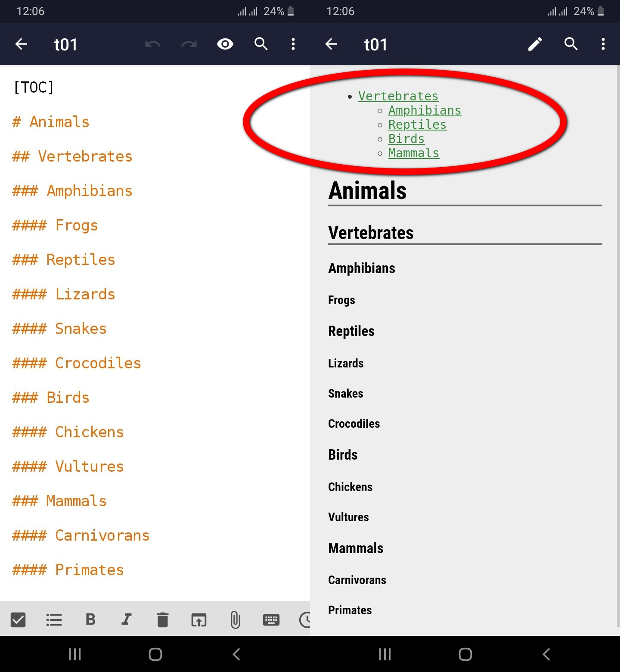Switch to edit mode with the pencil icon

point(535,44)
